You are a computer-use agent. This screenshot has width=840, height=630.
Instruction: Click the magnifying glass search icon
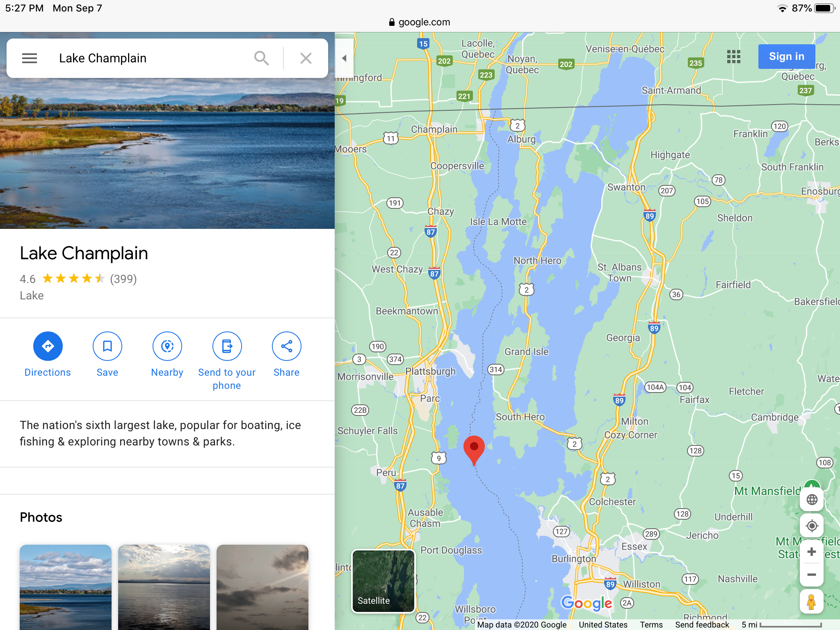pos(261,58)
